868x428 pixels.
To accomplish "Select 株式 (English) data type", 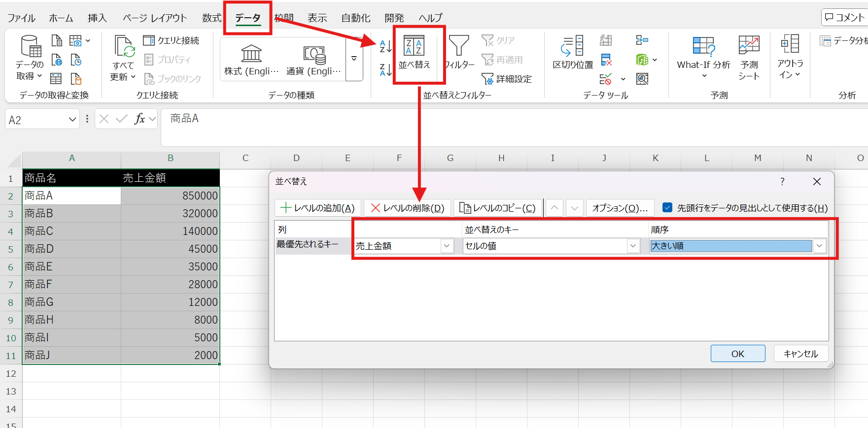I will [x=251, y=60].
